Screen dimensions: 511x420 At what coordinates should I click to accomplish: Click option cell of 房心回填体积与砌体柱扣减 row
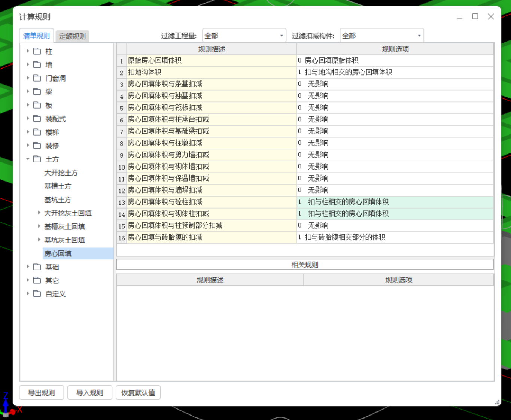click(x=395, y=214)
